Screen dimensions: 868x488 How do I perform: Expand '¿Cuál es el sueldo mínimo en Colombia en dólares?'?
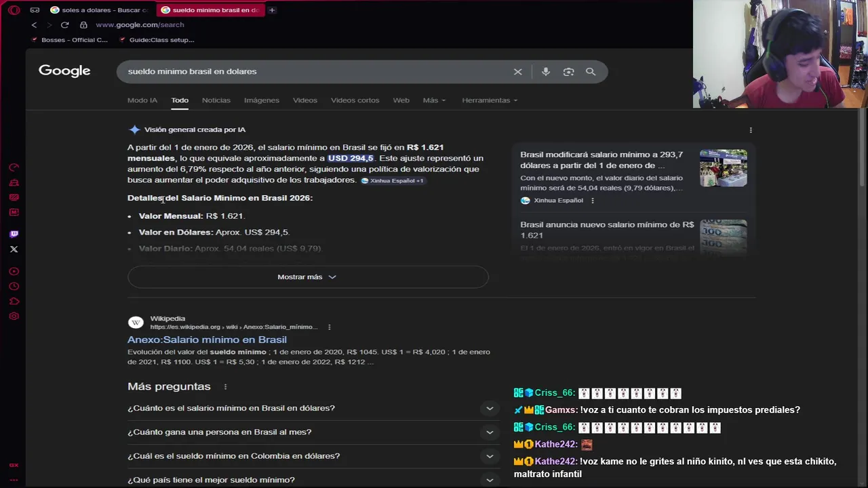[313, 456]
